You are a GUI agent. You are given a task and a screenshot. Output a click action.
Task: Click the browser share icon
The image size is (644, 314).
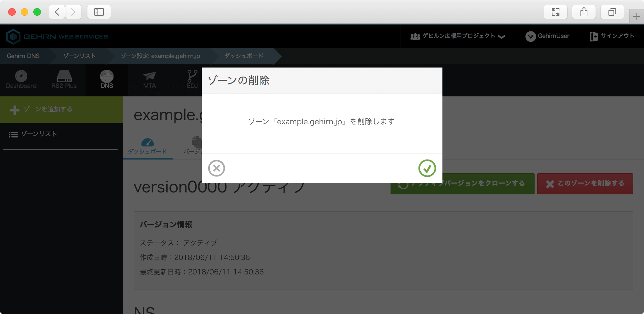click(x=584, y=12)
